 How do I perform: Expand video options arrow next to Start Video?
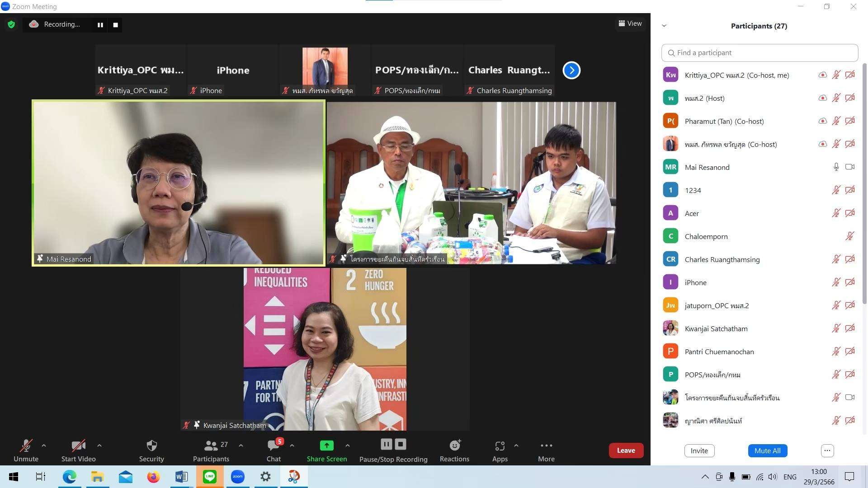[x=99, y=446]
